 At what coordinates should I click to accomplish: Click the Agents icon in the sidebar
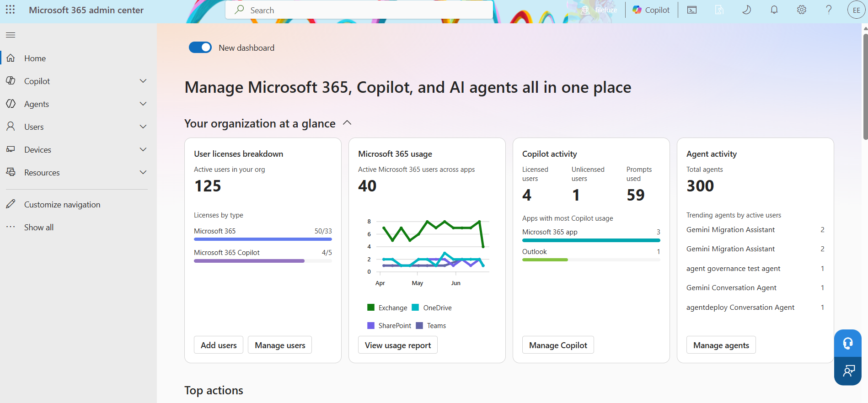click(11, 104)
